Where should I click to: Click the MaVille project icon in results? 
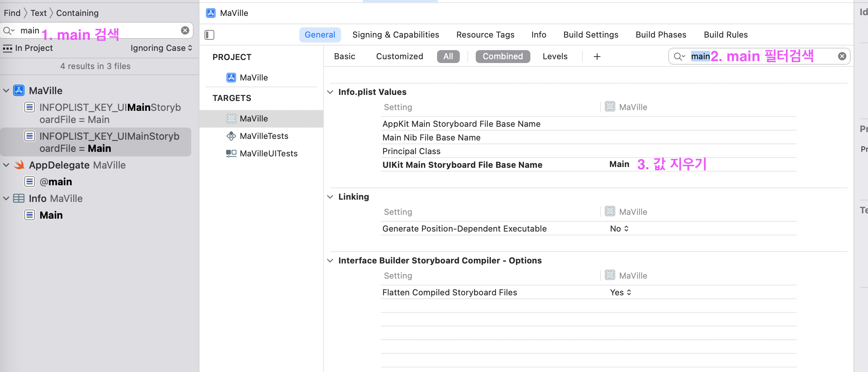[x=19, y=90]
